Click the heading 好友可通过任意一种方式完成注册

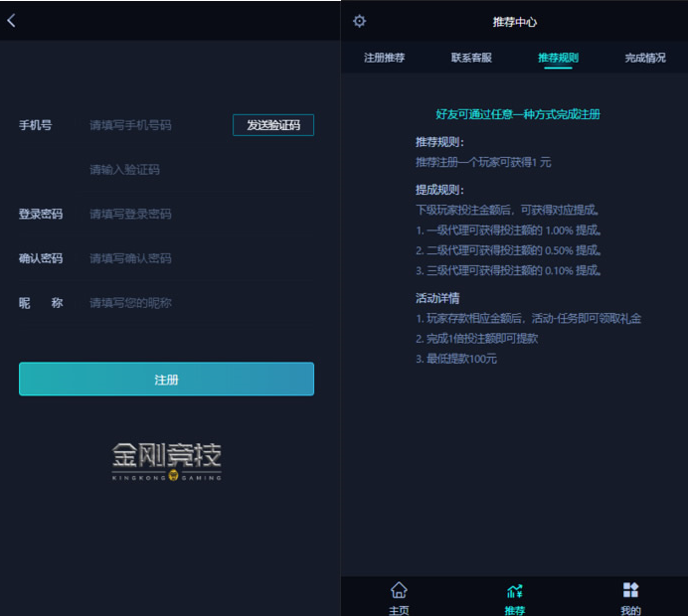point(518,114)
